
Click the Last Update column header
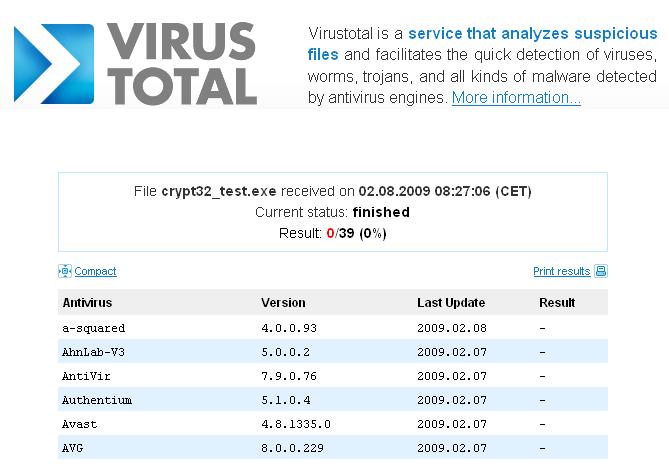pos(451,303)
